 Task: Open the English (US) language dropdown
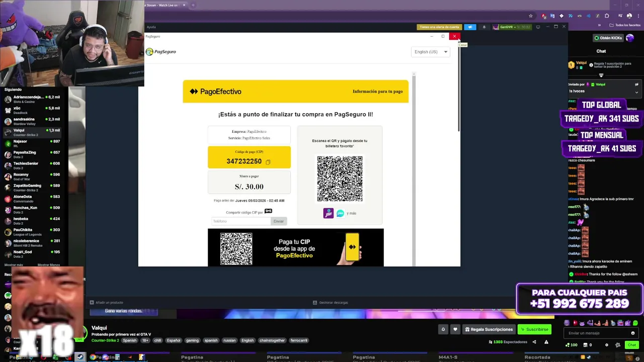pos(431,52)
